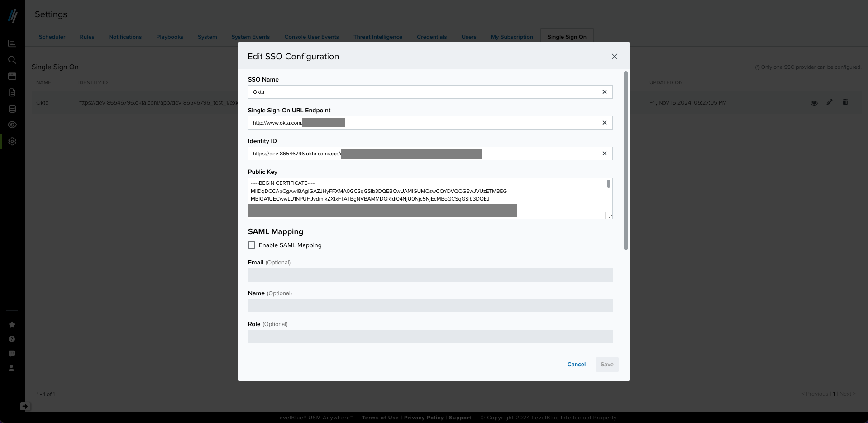Switch to the System Events tab
The width and height of the screenshot is (868, 423).
[x=251, y=37]
